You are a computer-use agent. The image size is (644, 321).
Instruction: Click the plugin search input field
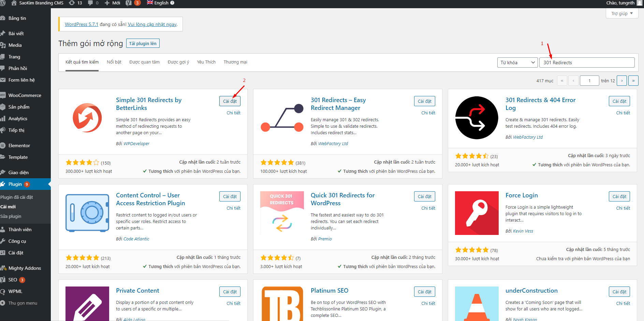coord(587,62)
